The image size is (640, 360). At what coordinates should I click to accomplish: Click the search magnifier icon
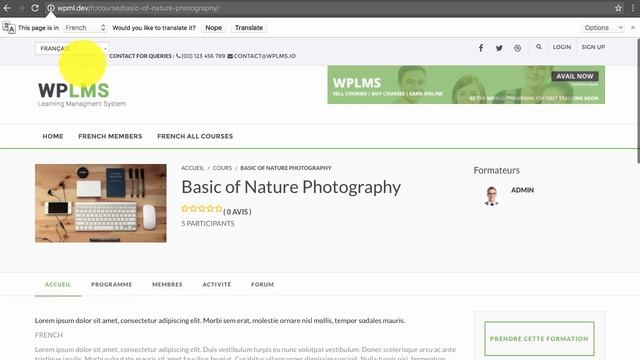(539, 47)
